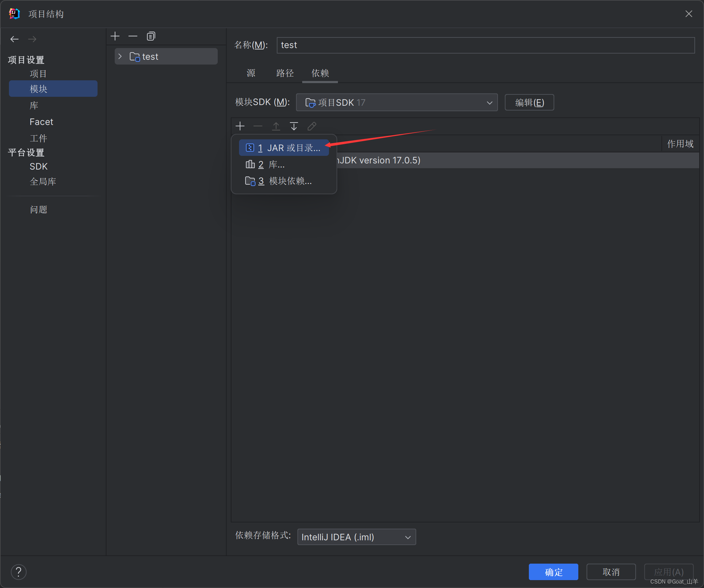Open the 全局库 settings item
This screenshot has width=704, height=588.
coord(43,182)
